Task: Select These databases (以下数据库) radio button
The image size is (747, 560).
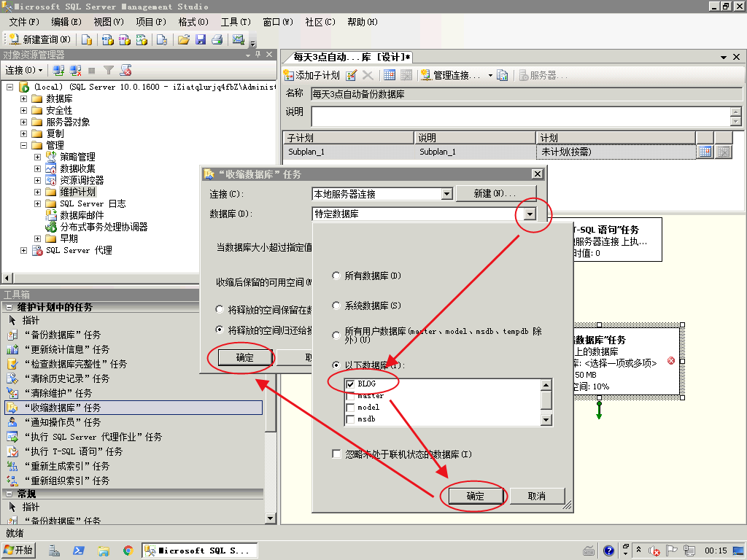Action: (x=336, y=365)
